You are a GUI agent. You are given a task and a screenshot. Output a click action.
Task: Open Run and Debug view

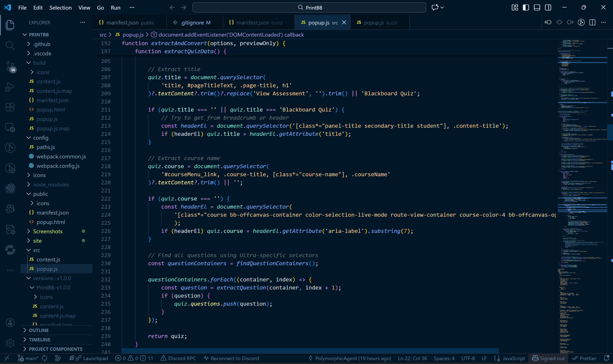click(10, 87)
